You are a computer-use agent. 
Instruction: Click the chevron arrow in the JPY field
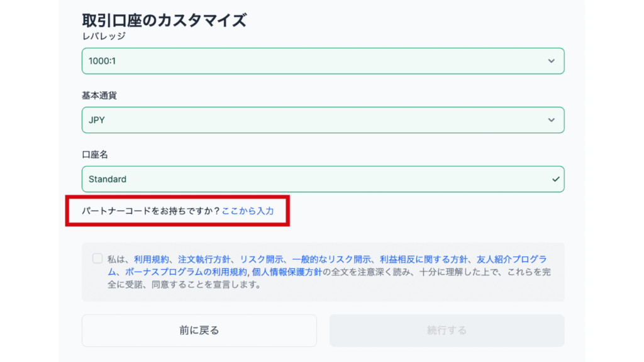tap(551, 120)
